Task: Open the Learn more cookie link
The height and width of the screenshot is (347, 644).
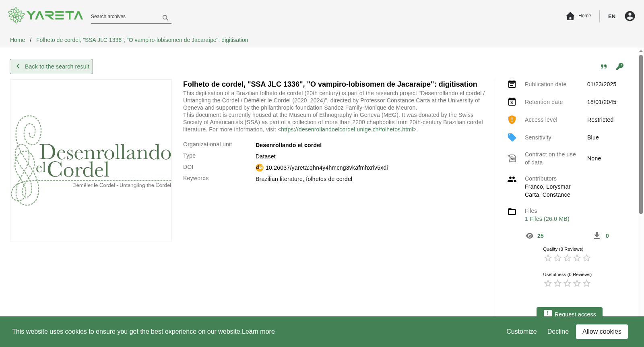Action: (x=258, y=332)
